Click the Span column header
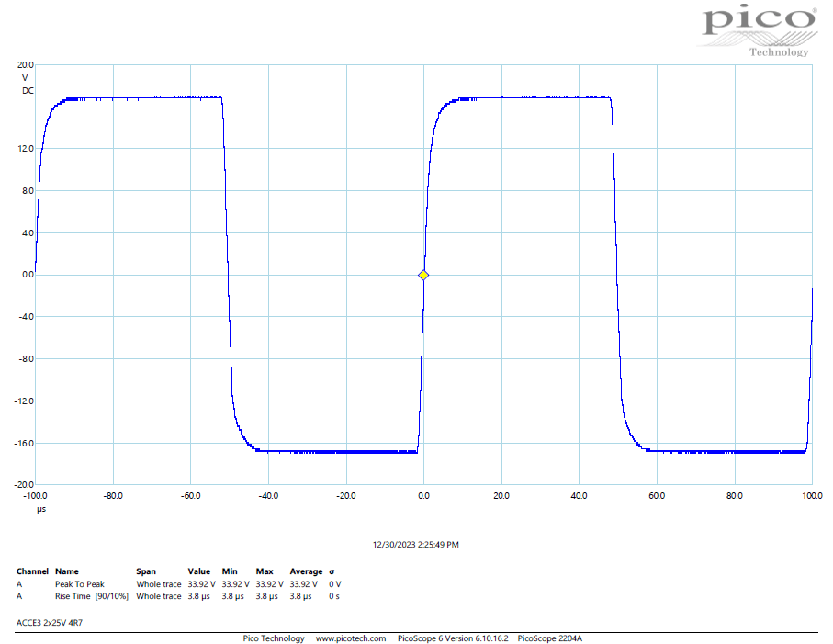Image resolution: width=833 pixels, height=644 pixels. point(146,571)
